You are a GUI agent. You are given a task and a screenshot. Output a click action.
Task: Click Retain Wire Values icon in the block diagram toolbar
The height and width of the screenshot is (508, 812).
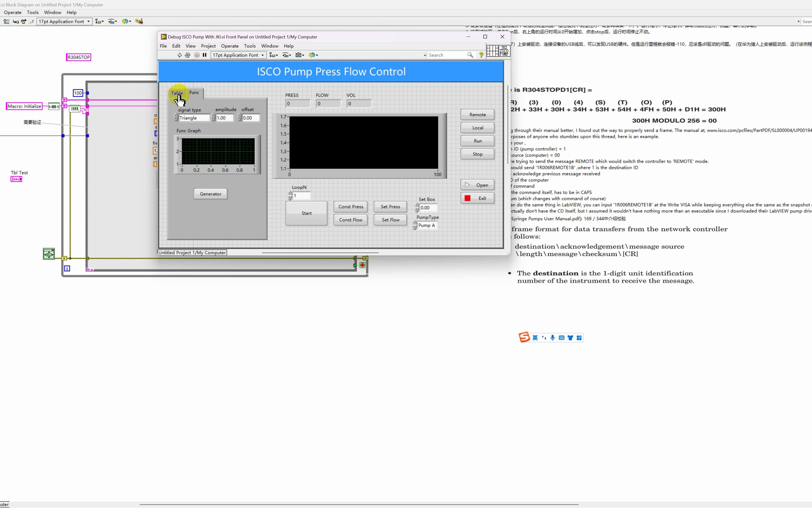point(6,21)
